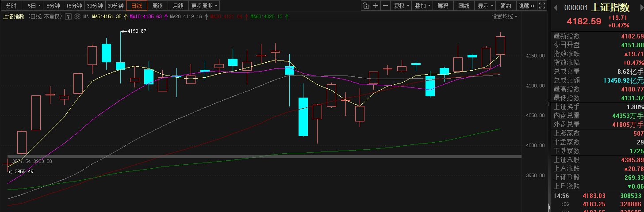Click the 14:56 tick trade row
The height and width of the screenshot is (212, 644).
598,196
